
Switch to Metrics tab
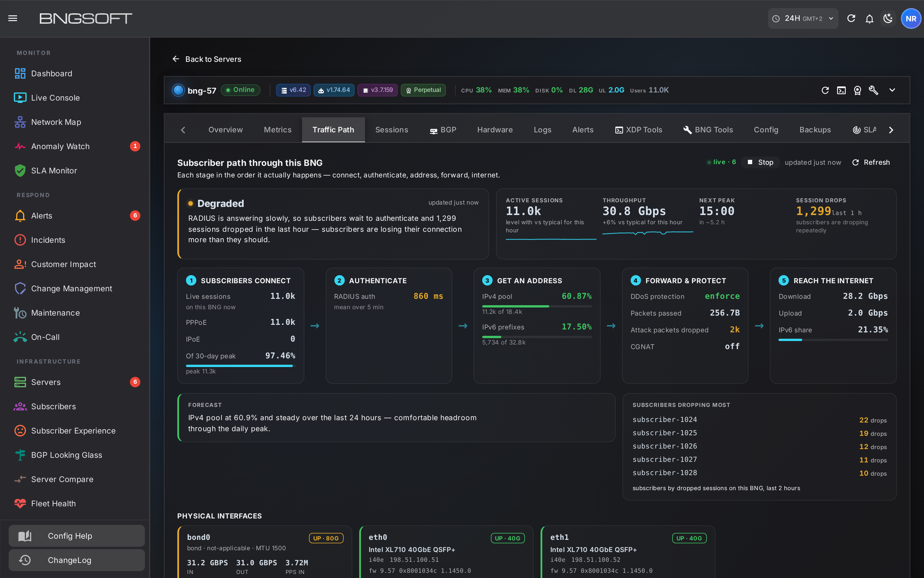pyautogui.click(x=277, y=130)
